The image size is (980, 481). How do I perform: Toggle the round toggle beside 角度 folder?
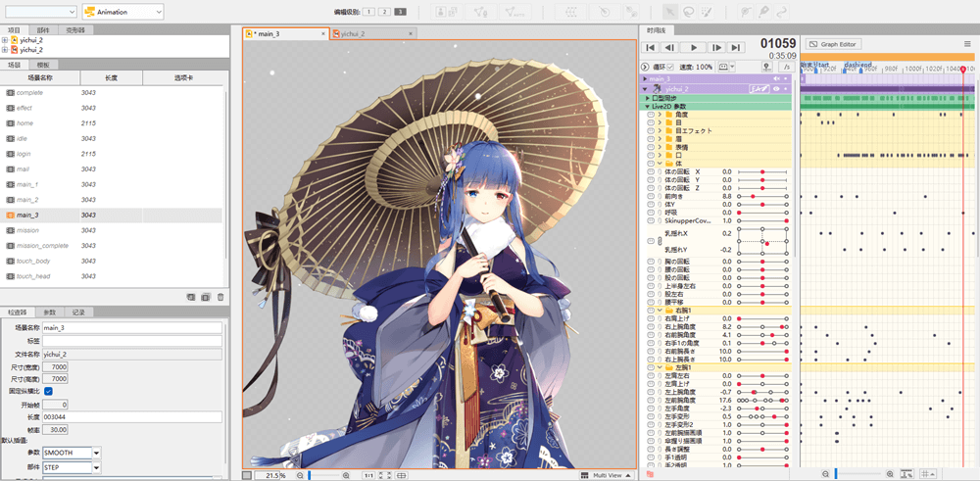tap(651, 115)
